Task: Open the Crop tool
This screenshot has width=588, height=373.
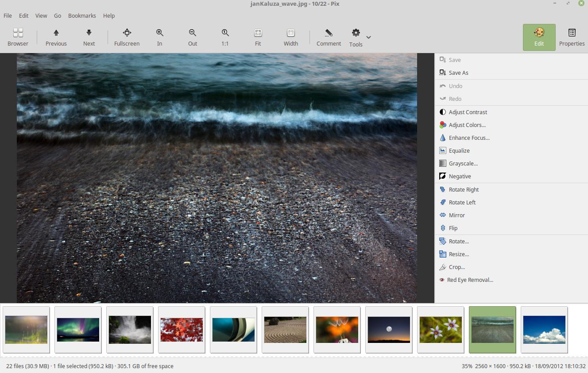Action: (x=456, y=267)
